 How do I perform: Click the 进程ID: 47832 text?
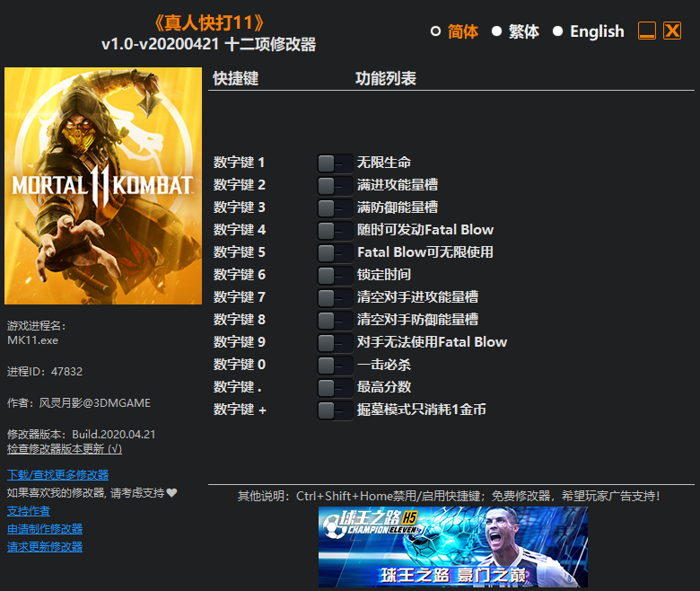tap(45, 372)
